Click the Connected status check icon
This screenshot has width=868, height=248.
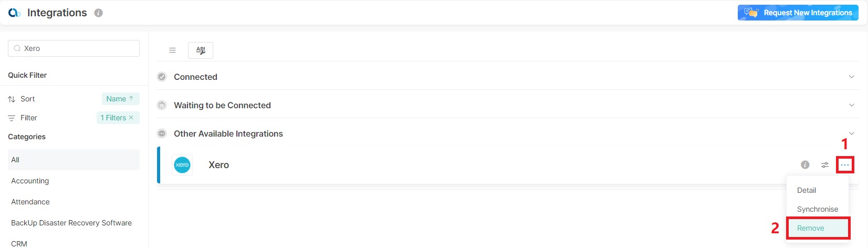[162, 77]
